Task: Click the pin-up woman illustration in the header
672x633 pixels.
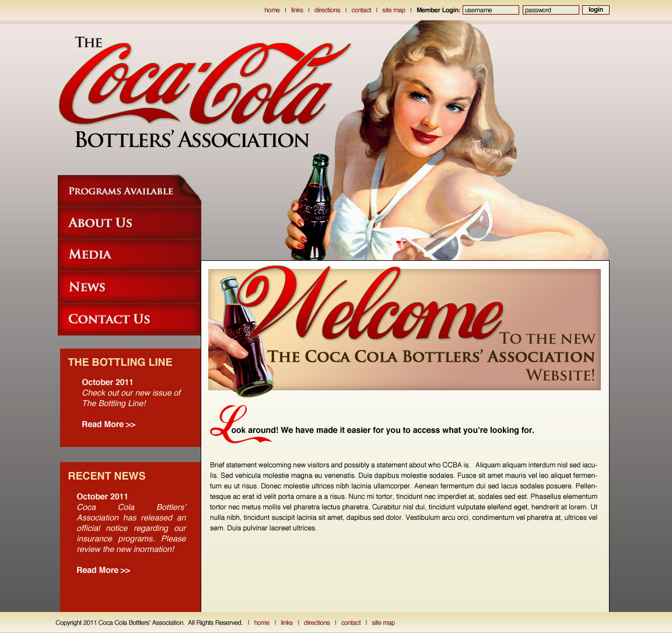Action: [x=448, y=141]
